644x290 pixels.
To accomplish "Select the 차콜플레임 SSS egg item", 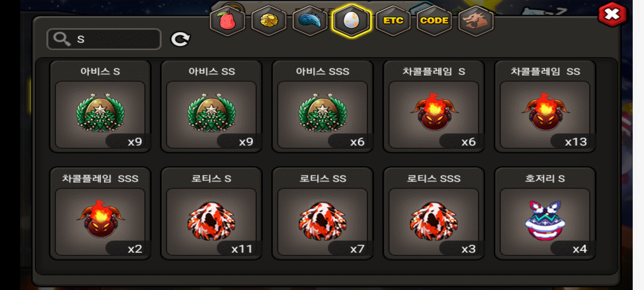I will tap(100, 213).
